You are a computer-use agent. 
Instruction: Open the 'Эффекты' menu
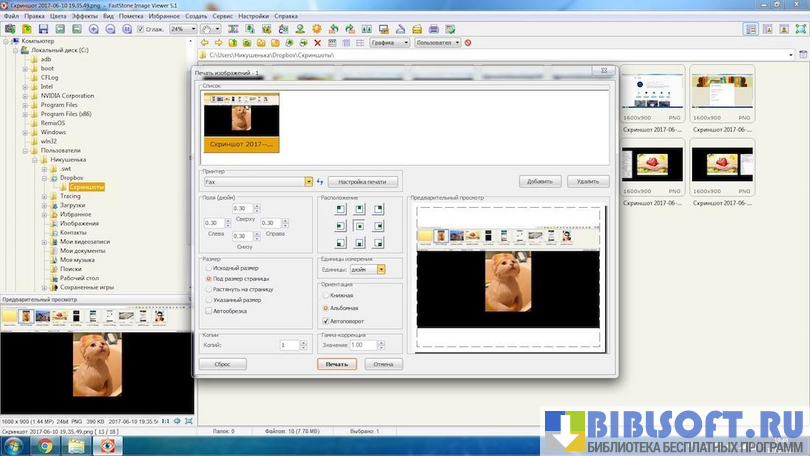tap(85, 17)
